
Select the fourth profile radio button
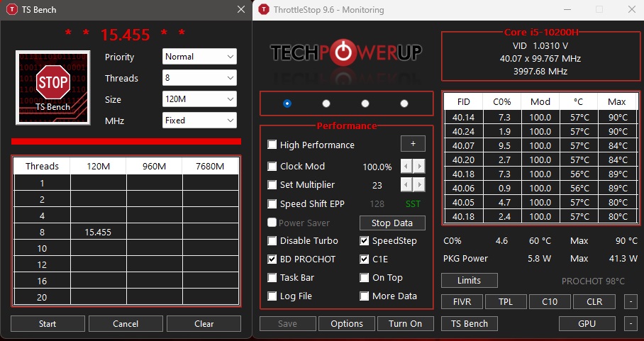click(404, 104)
